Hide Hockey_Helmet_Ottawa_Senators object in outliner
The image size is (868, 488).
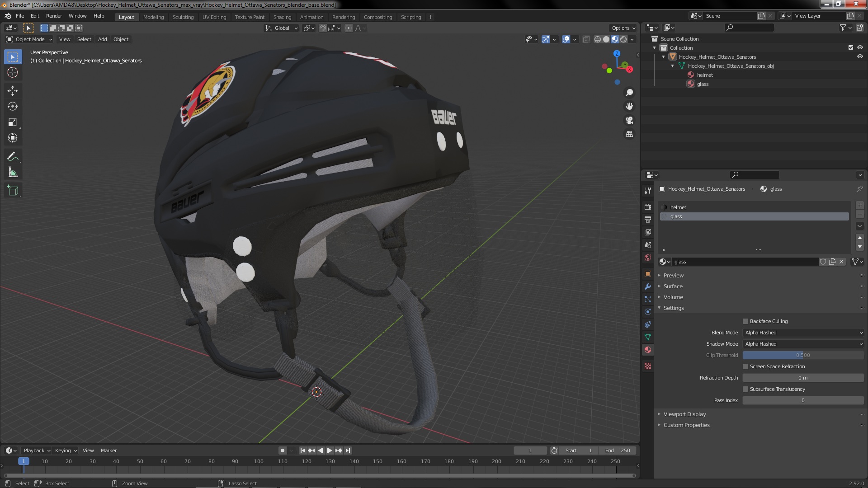click(x=860, y=56)
